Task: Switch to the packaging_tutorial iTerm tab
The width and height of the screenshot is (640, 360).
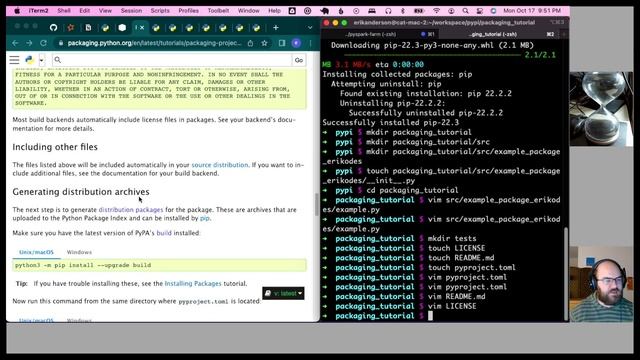Action: 493,34
